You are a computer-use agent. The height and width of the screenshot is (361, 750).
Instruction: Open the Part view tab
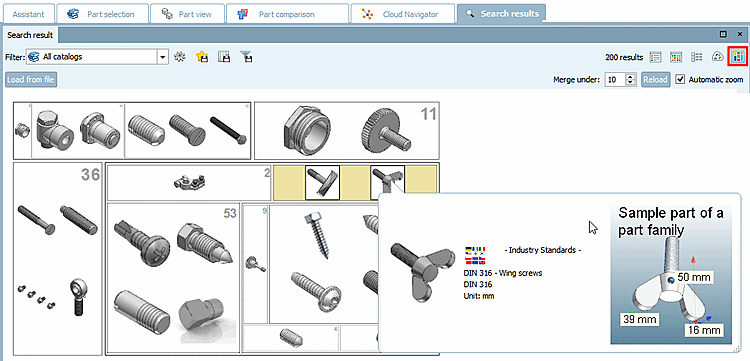pos(187,14)
